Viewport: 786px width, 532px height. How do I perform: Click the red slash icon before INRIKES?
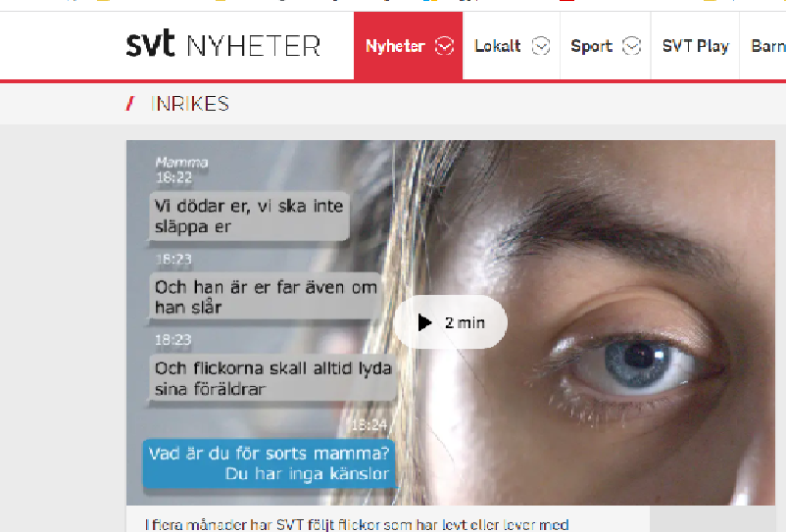pos(130,104)
